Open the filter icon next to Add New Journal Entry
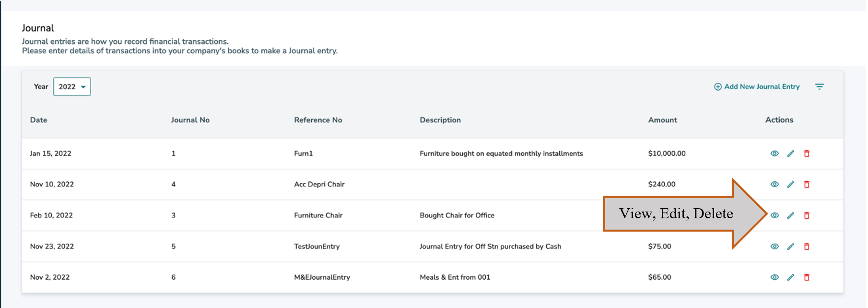Screen dimensions: 868x308 pyautogui.click(x=820, y=87)
